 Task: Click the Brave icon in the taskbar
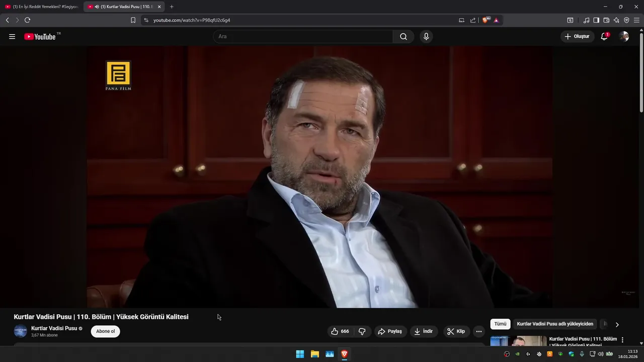coord(344,354)
